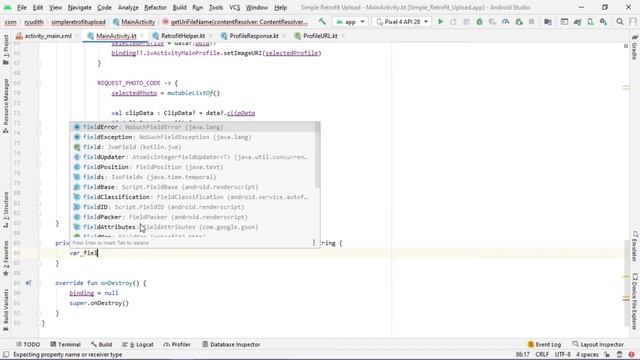Open the UTF-8 encoding selector
This screenshot has height=360, width=640.
click(562, 354)
